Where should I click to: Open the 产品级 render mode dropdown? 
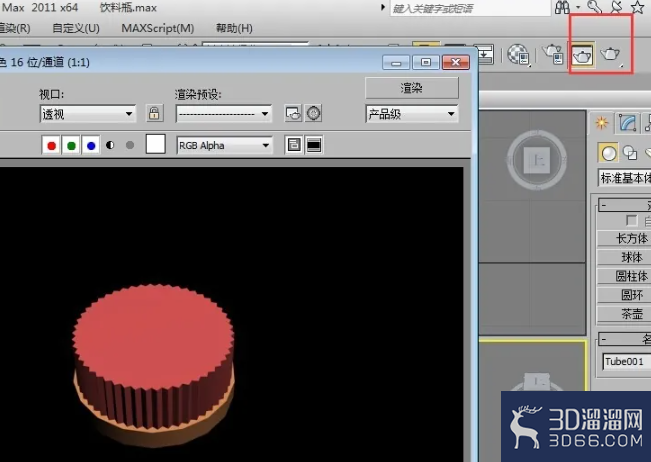[x=412, y=114]
